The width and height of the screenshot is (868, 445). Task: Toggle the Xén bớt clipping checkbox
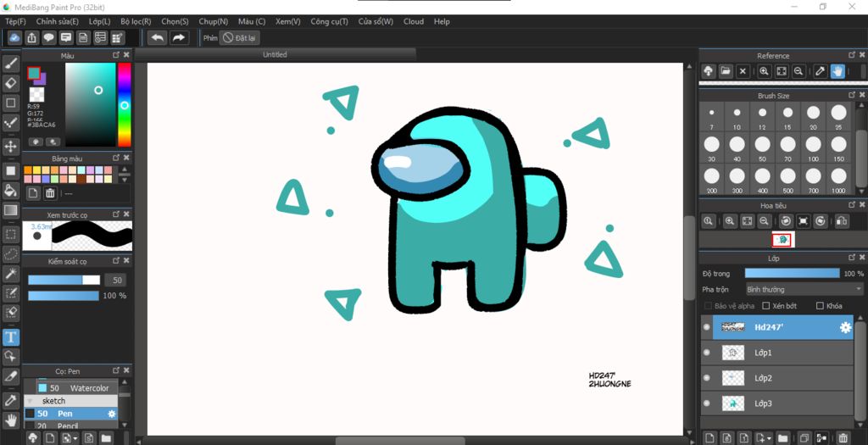point(766,305)
